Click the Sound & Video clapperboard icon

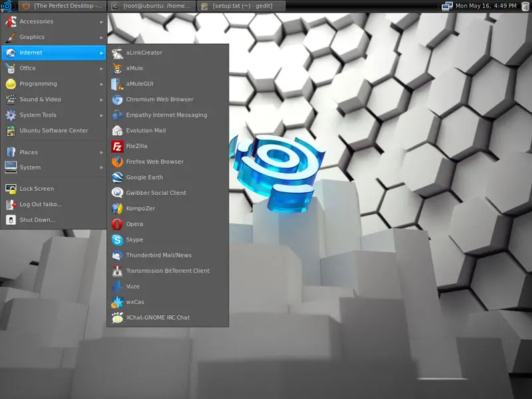[x=11, y=99]
